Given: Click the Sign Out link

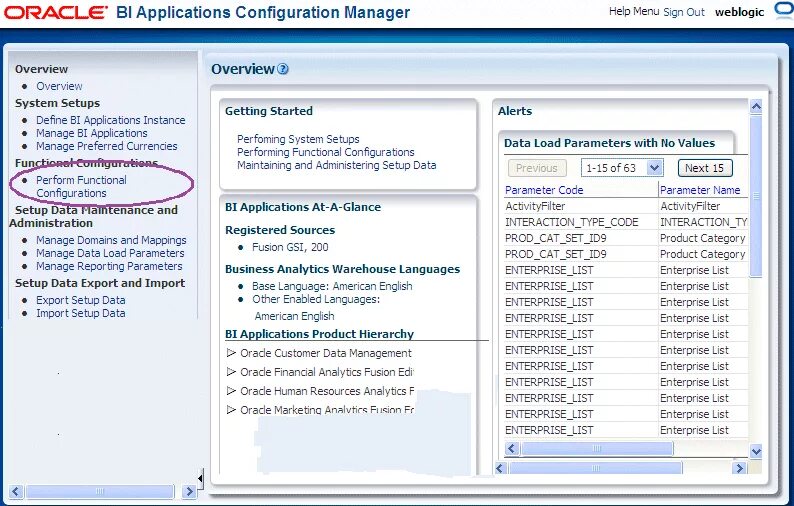Looking at the screenshot, I should click(684, 12).
